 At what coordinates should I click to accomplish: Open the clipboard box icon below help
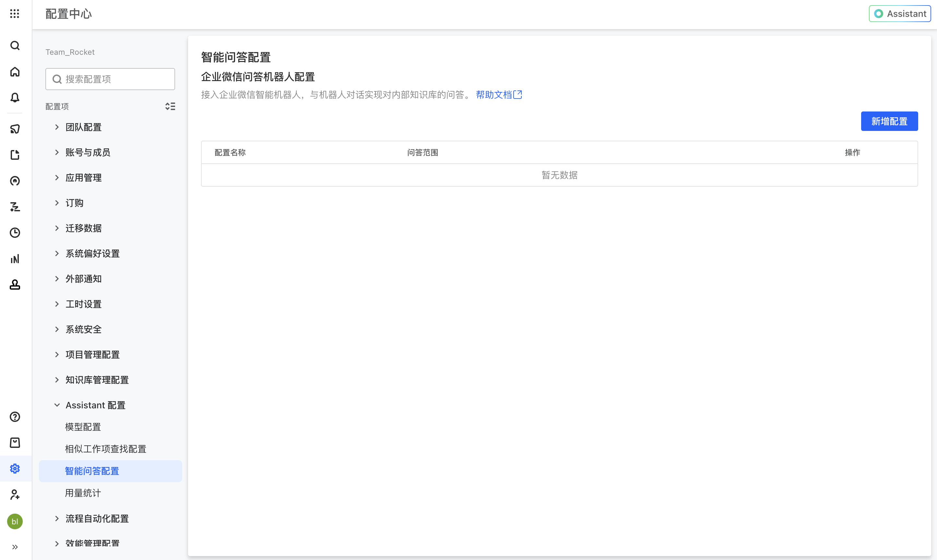click(15, 443)
